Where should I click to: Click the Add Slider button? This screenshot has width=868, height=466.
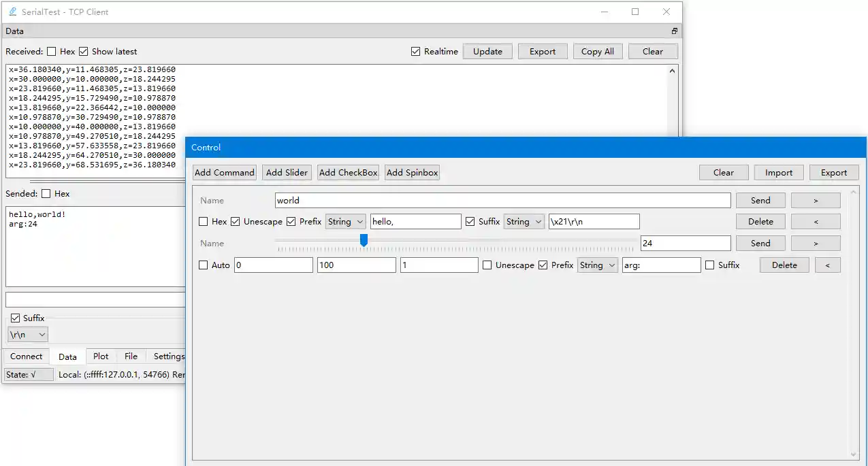coord(287,173)
